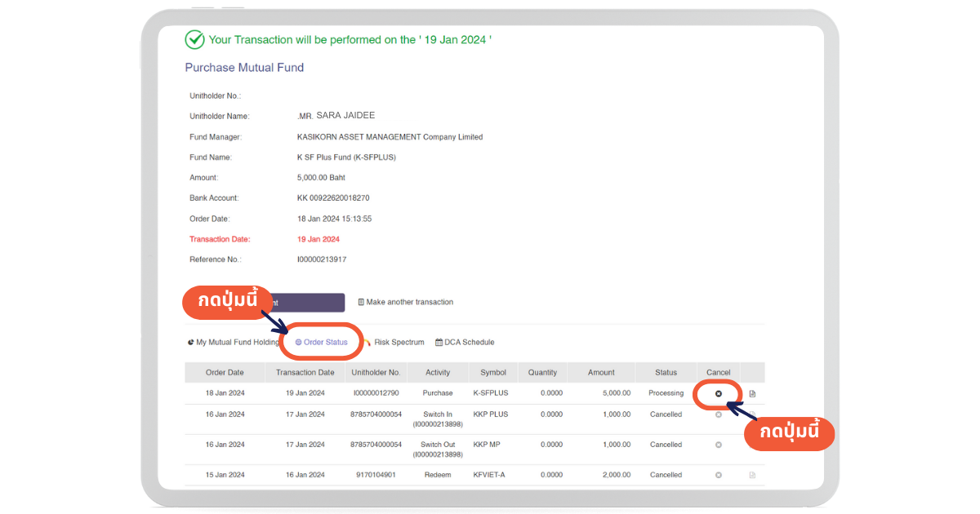This screenshot has width=980, height=514.
Task: Open the Risk Spectrum tab
Action: coord(398,343)
